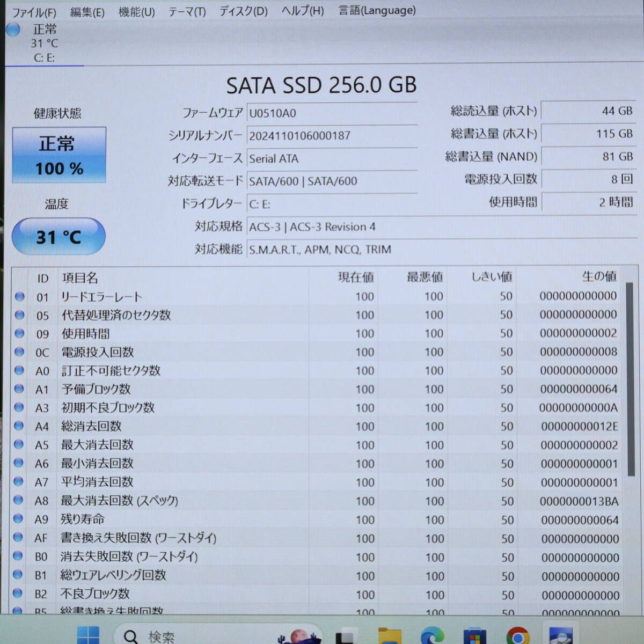
Task: Click status dot of 初期不良ブロック数 row
Action: click(x=19, y=407)
